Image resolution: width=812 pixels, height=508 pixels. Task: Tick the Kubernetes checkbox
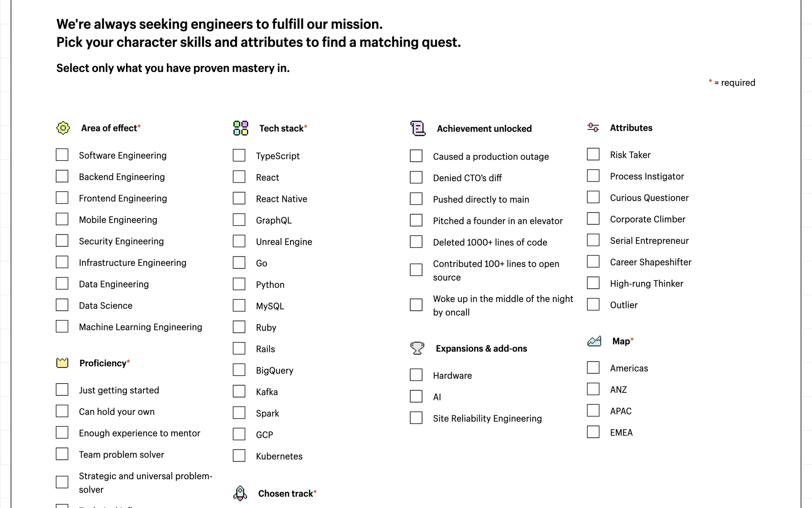tap(239, 456)
